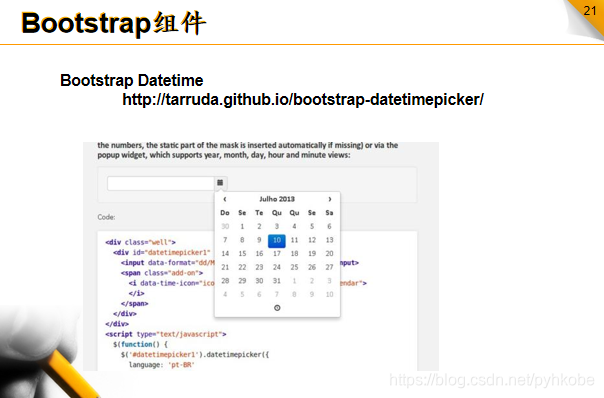The height and width of the screenshot is (398, 604).
Task: Pick day 20 in the calendar
Action: pos(329,254)
